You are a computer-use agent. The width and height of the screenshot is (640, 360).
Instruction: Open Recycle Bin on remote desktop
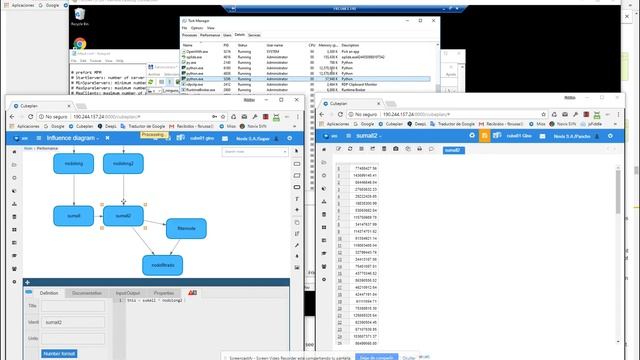[80, 17]
